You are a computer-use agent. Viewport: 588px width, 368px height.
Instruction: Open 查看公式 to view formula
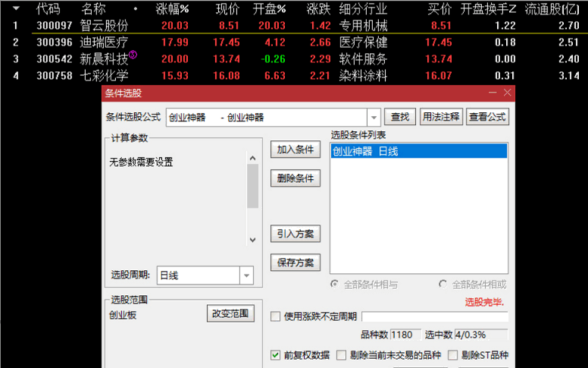487,117
